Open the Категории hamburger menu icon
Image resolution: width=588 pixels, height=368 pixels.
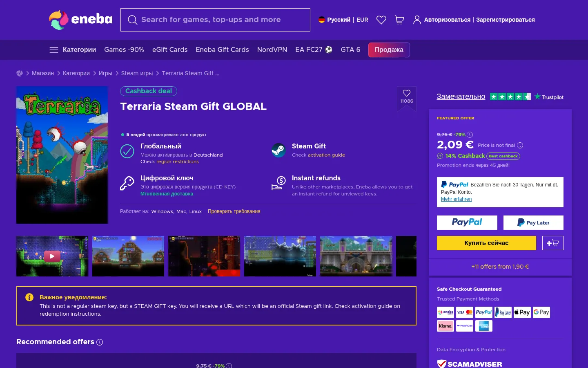(x=54, y=50)
